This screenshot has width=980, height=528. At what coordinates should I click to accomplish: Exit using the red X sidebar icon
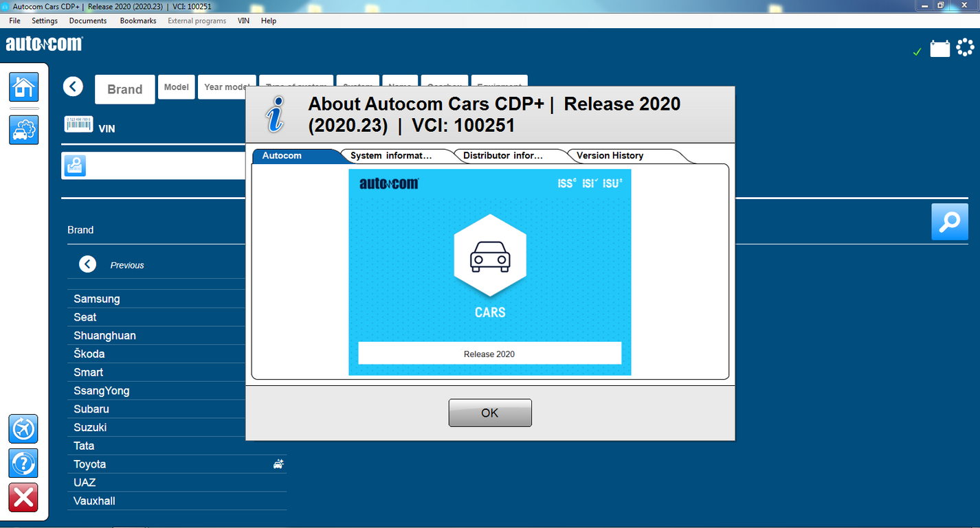coord(23,498)
